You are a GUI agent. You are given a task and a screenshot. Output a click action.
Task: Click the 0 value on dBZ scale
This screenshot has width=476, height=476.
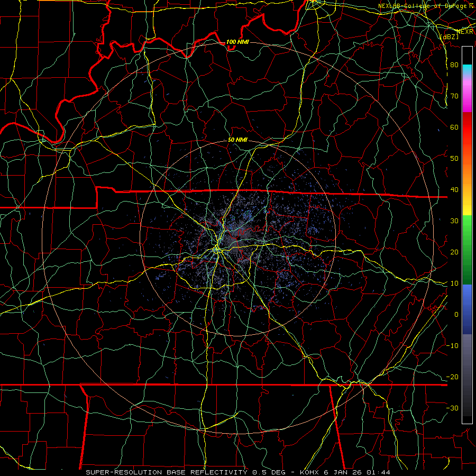(x=456, y=315)
